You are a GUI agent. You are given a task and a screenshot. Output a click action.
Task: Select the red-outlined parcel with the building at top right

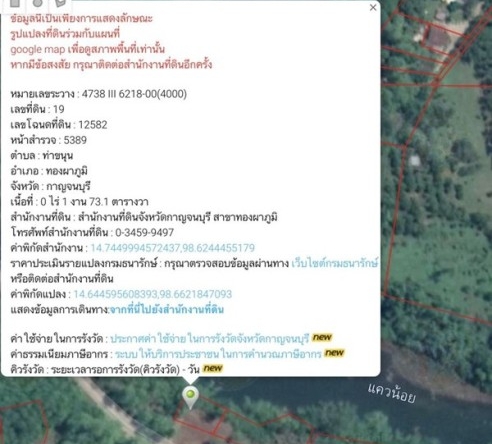(x=437, y=37)
